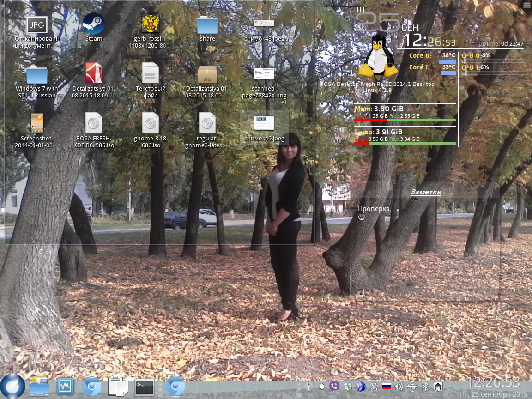Image resolution: width=532 pixels, height=399 pixels.
Task: Switch to the running Chromium window task
Action: tap(175, 386)
